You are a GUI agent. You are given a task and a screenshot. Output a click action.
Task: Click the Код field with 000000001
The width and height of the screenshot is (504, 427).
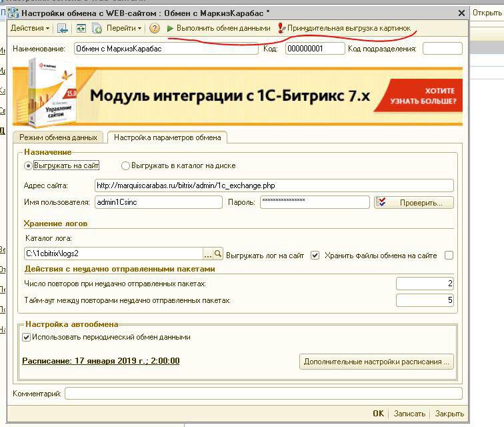(x=315, y=49)
